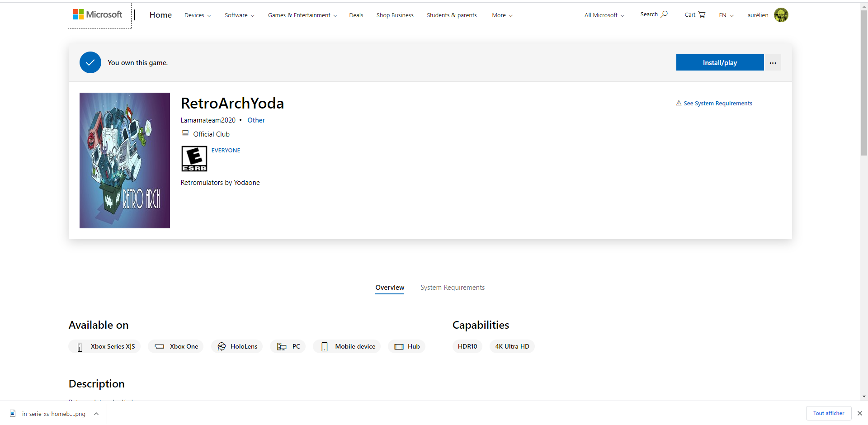Open the All Microsoft dropdown
Image resolution: width=868 pixels, height=425 pixels.
(x=604, y=15)
